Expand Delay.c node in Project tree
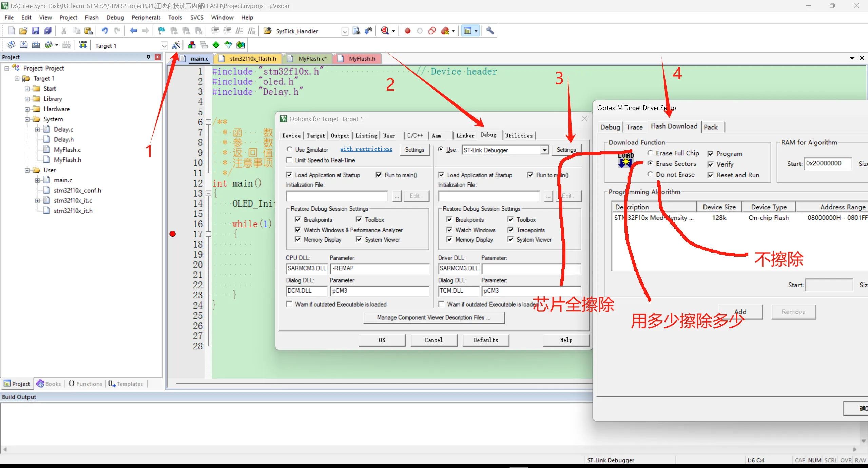The height and width of the screenshot is (468, 868). click(x=37, y=130)
